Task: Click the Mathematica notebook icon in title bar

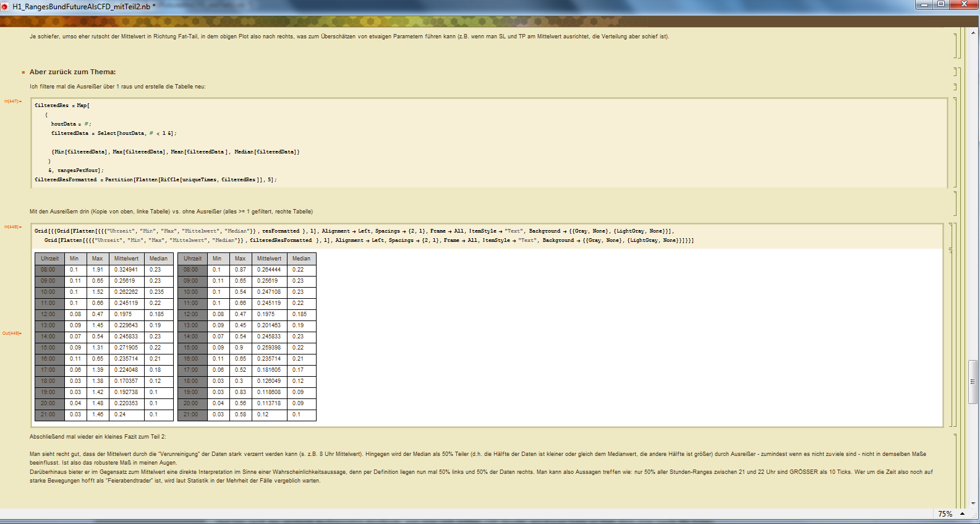Action: coord(5,6)
